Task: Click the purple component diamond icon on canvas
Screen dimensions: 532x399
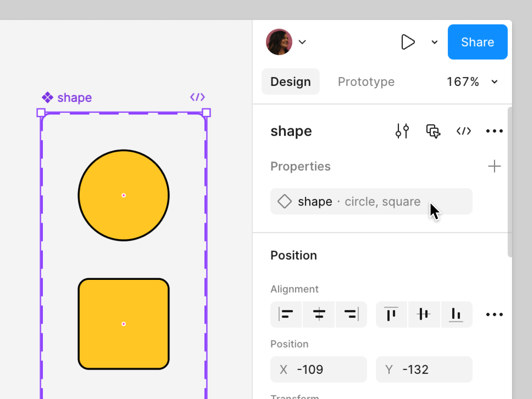Action: pyautogui.click(x=47, y=98)
